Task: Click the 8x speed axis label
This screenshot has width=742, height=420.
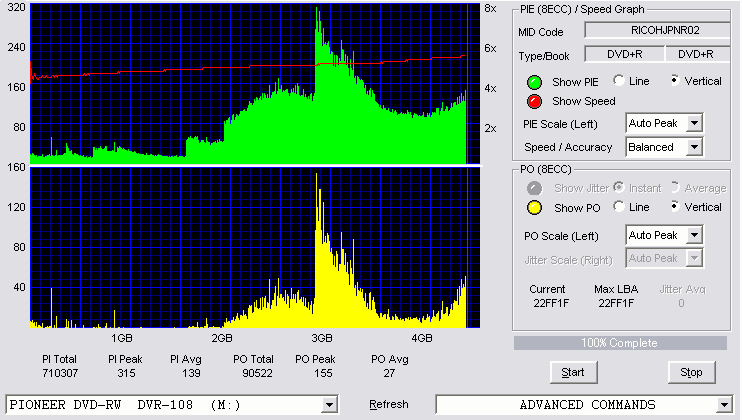Action: (x=490, y=9)
